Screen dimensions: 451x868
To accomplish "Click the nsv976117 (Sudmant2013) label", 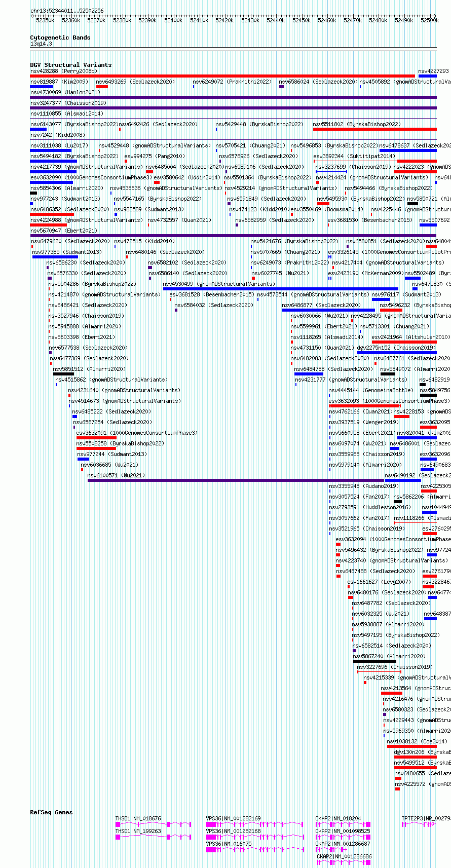I will (406, 294).
